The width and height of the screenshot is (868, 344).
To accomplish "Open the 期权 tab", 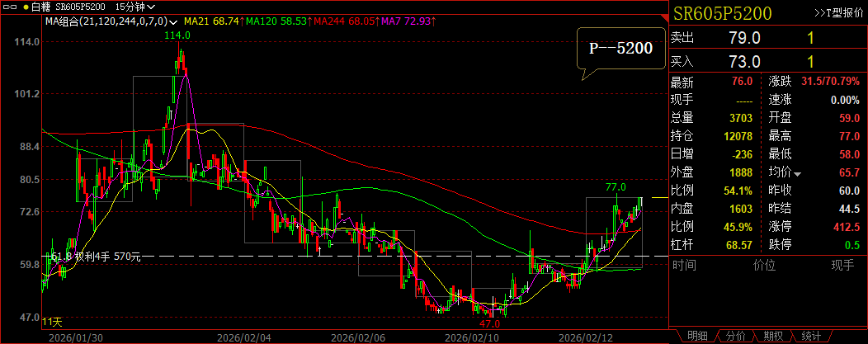I will coord(772,336).
